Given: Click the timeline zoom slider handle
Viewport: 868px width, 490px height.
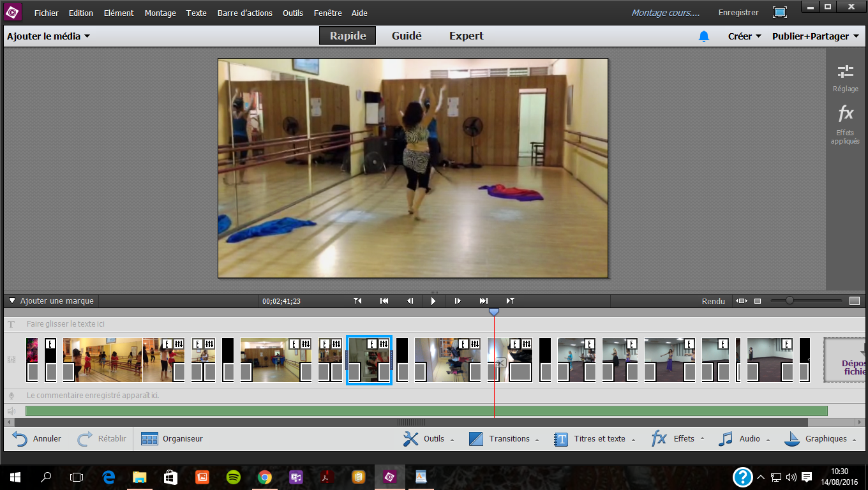Looking at the screenshot, I should 789,301.
